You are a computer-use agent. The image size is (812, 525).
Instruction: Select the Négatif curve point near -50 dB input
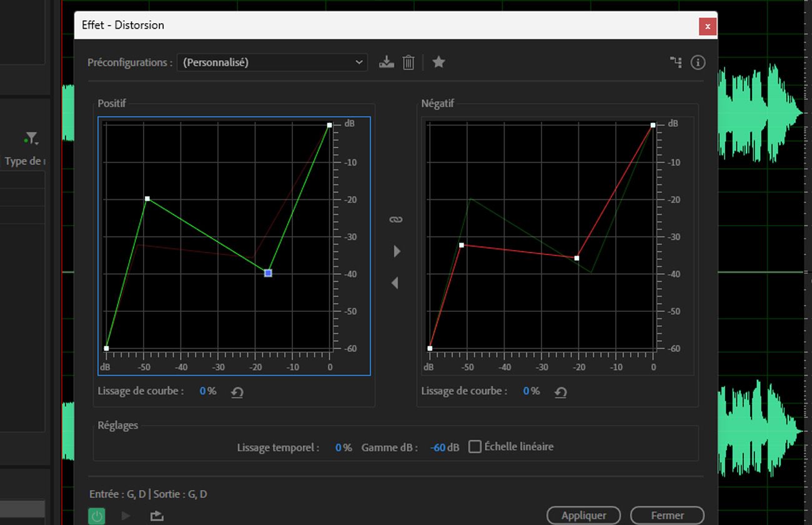(x=462, y=245)
